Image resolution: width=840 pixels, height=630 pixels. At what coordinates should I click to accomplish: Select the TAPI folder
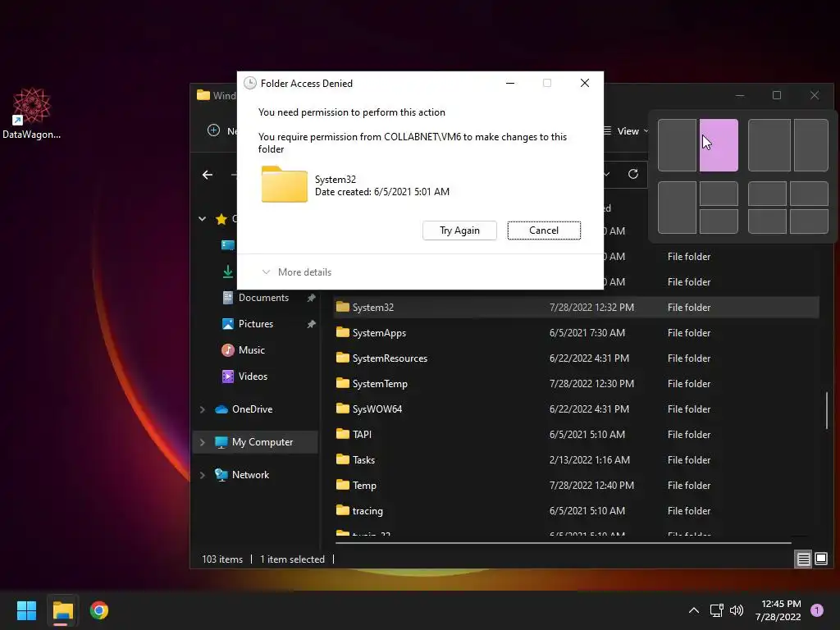[362, 435]
